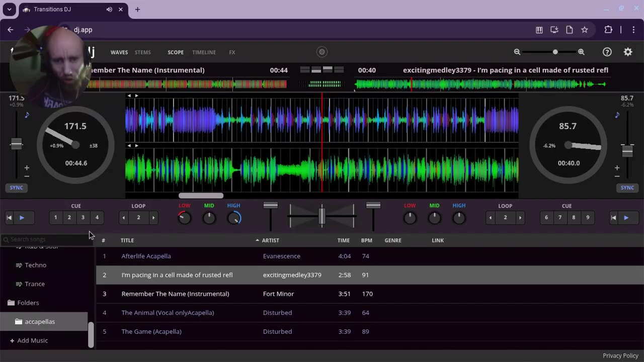
Task: Open the help question mark icon
Action: 607,52
